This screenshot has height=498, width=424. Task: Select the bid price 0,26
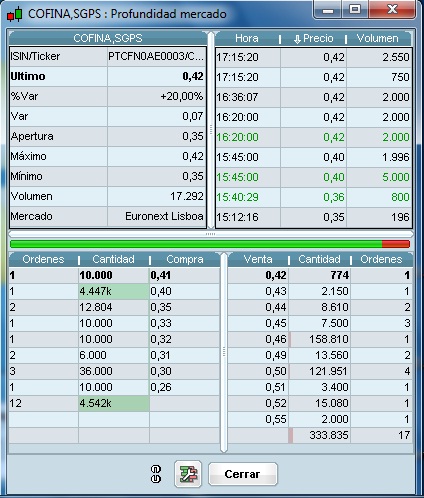(161, 387)
